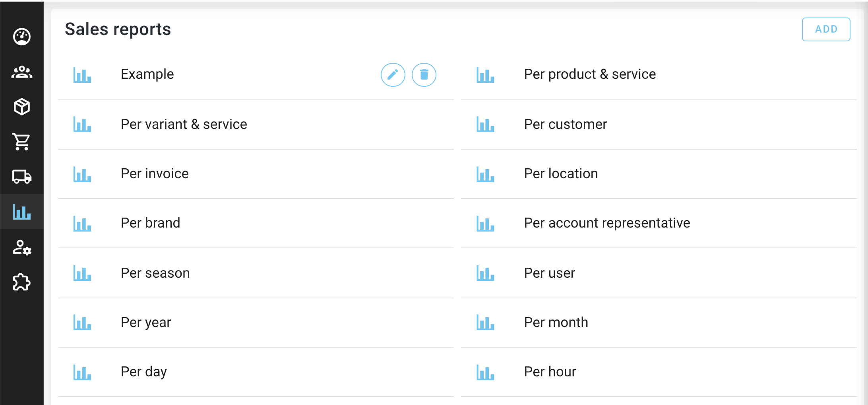Select the reports bar chart sidebar icon

point(22,212)
